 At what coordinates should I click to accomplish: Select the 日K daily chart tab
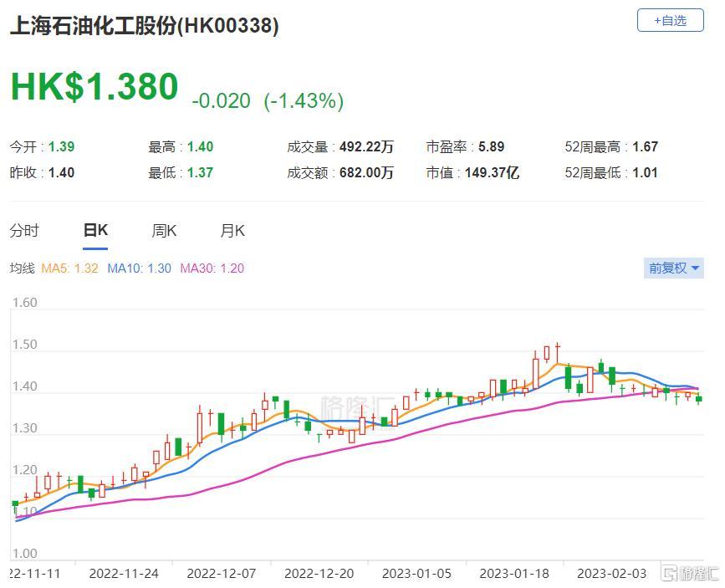pyautogui.click(x=95, y=230)
